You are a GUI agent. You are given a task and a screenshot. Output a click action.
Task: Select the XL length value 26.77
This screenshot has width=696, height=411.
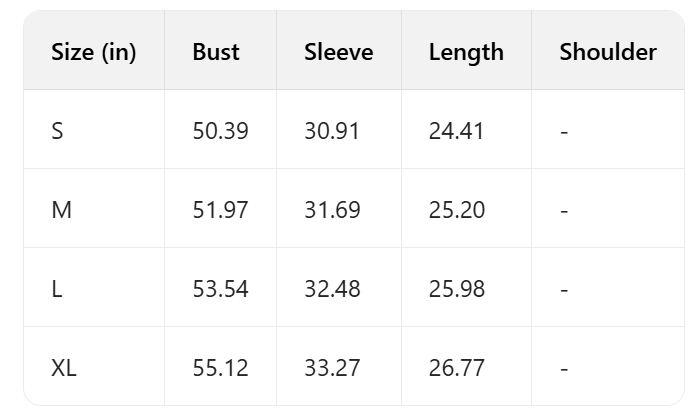tap(457, 368)
